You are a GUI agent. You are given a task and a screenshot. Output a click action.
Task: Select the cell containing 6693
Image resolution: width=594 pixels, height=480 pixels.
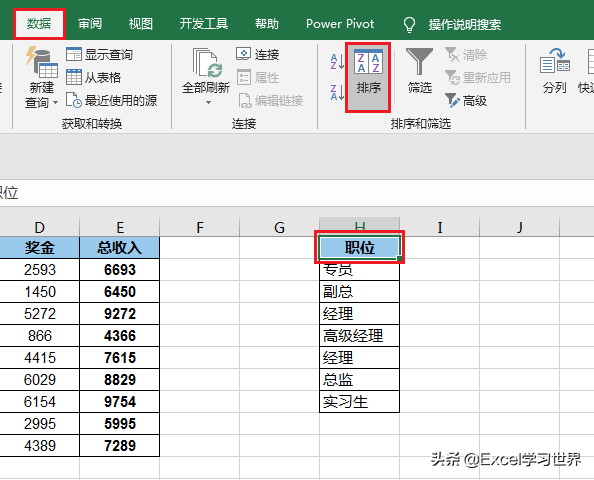(120, 270)
